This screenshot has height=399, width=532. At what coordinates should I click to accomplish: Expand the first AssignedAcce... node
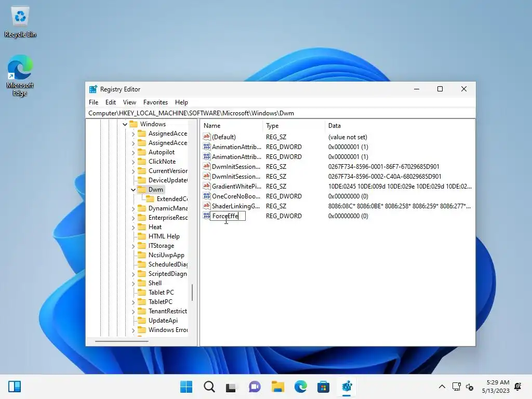pyautogui.click(x=134, y=134)
